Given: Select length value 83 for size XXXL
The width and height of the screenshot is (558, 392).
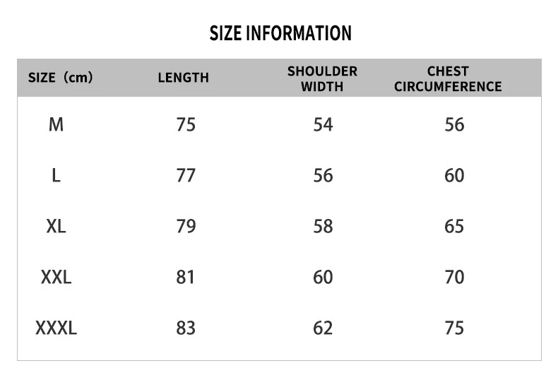Looking at the screenshot, I should point(186,328).
